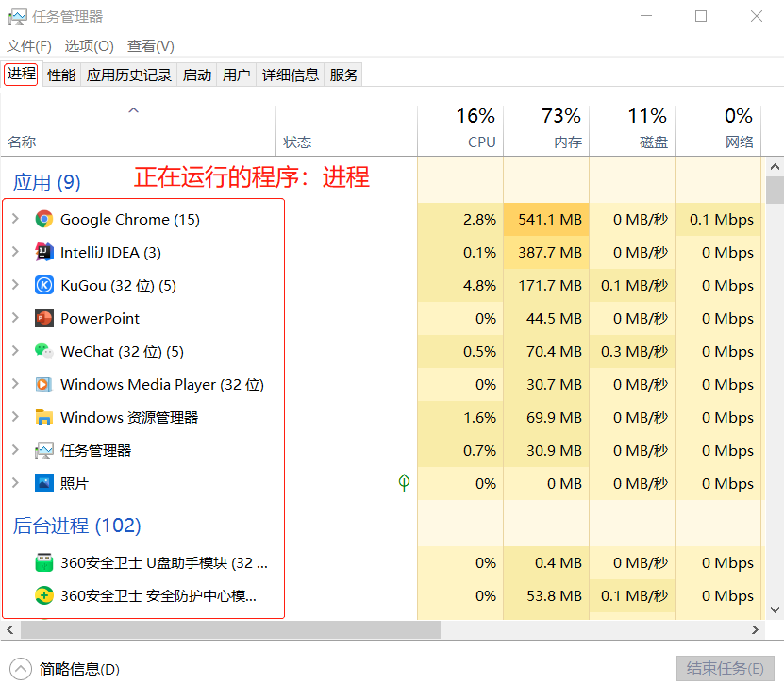Expand the WeChat (32 位) group
784x684 pixels.
[15, 351]
